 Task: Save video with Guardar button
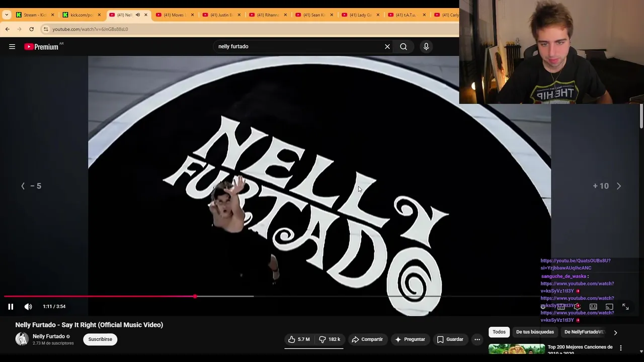pyautogui.click(x=450, y=339)
